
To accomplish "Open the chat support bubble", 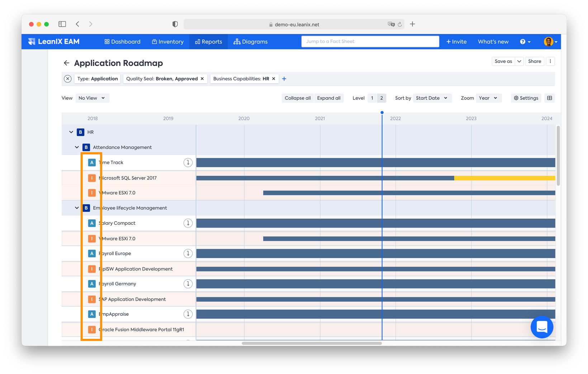I will pos(542,327).
